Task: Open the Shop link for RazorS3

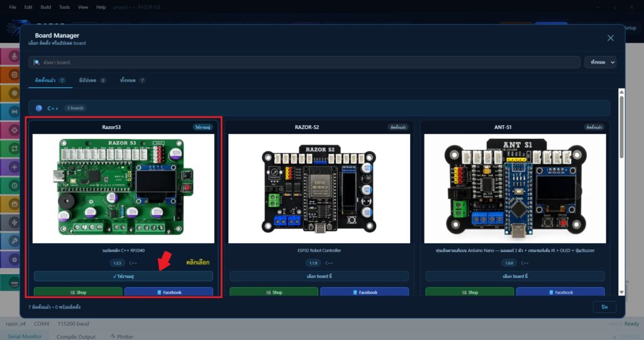Action: pos(78,292)
